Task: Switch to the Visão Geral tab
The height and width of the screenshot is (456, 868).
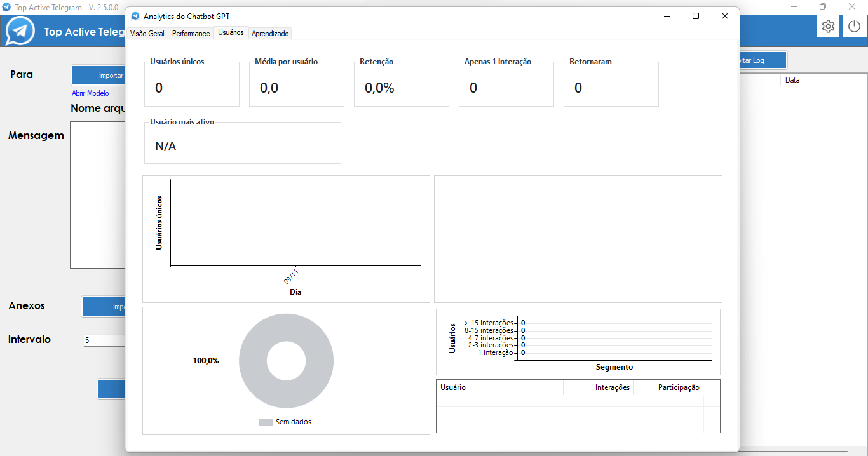Action: 147,34
